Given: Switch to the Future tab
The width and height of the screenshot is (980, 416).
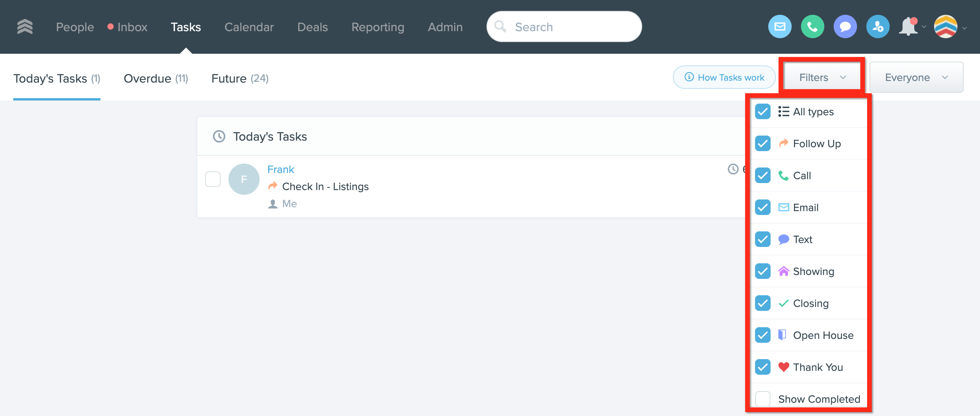Looking at the screenshot, I should 240,78.
